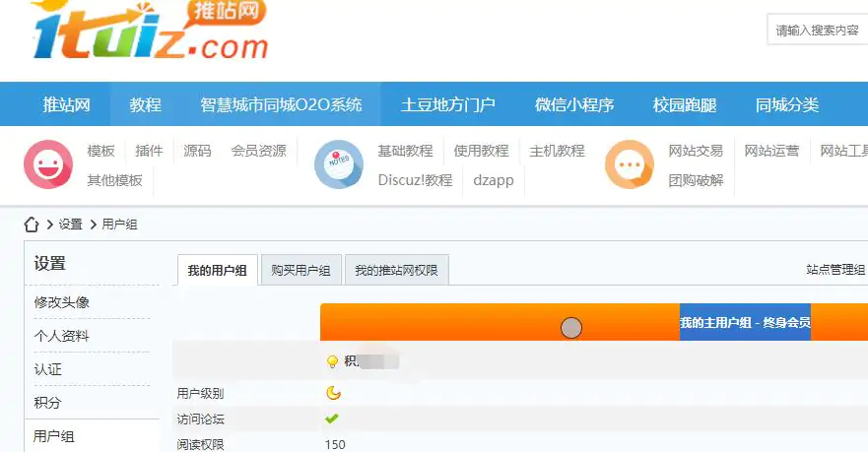Click the 150 reading permission value

click(x=335, y=444)
